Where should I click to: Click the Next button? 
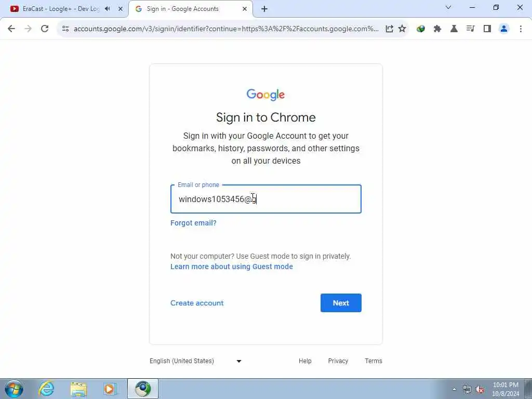[341, 303]
